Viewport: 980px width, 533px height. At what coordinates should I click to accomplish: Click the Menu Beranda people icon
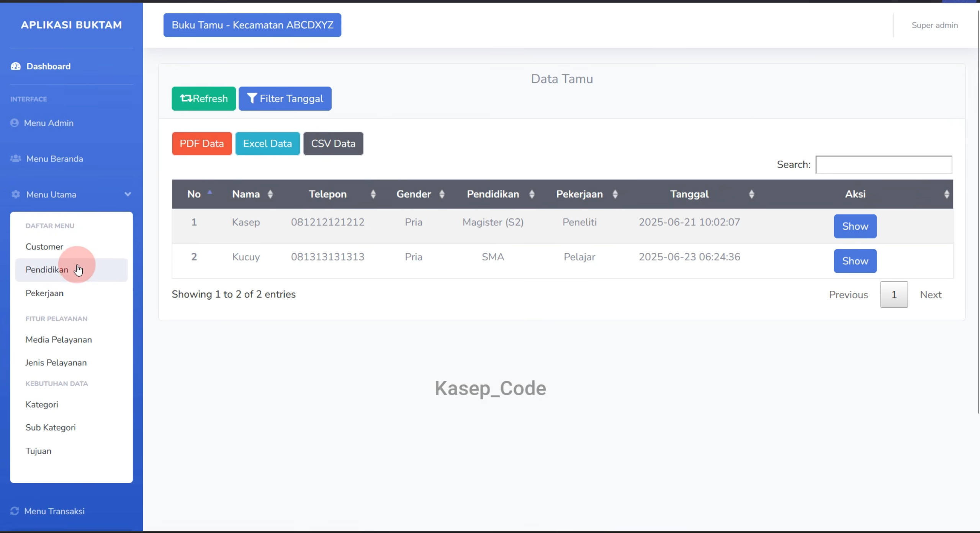[x=16, y=158]
